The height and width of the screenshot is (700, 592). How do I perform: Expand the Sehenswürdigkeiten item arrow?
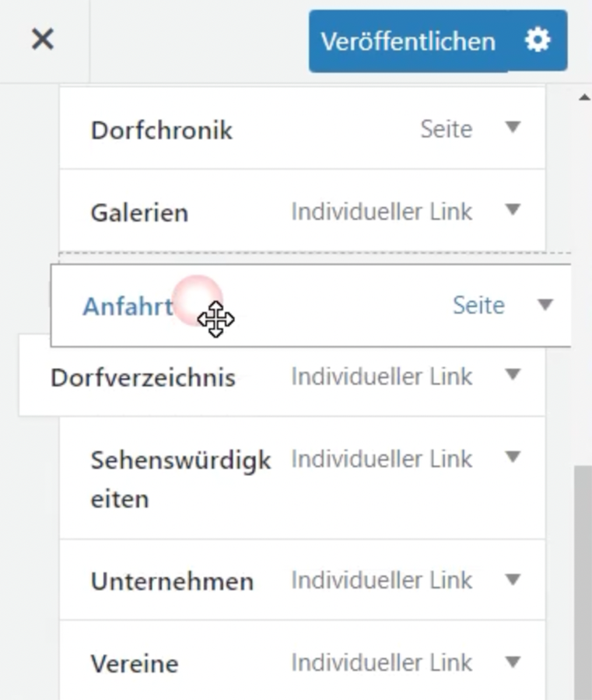tap(512, 457)
